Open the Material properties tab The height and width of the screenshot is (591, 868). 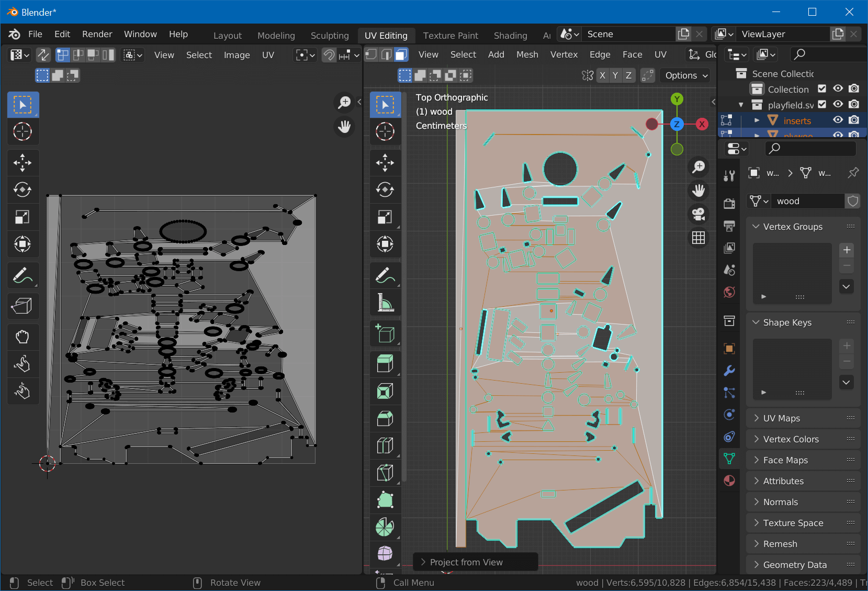729,481
